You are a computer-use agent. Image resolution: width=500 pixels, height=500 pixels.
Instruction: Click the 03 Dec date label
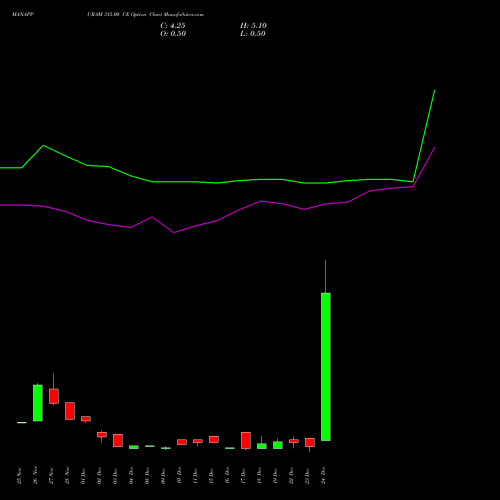click(115, 476)
